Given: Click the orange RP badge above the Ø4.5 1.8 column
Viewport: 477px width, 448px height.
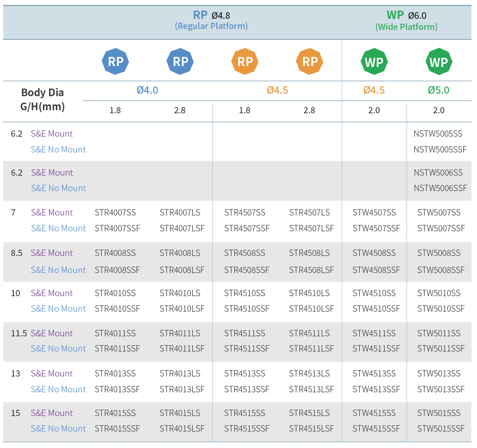Looking at the screenshot, I should (245, 61).
